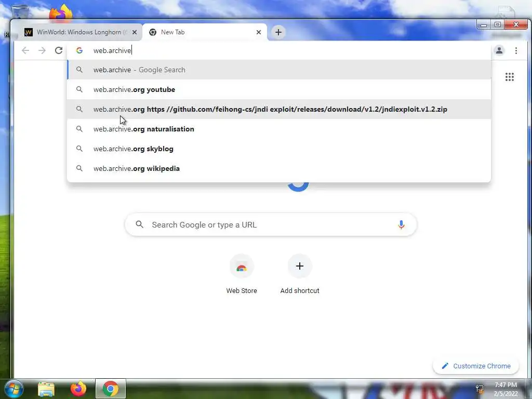Click the Chrome taskbar icon
This screenshot has height=399, width=532.
pos(111,389)
